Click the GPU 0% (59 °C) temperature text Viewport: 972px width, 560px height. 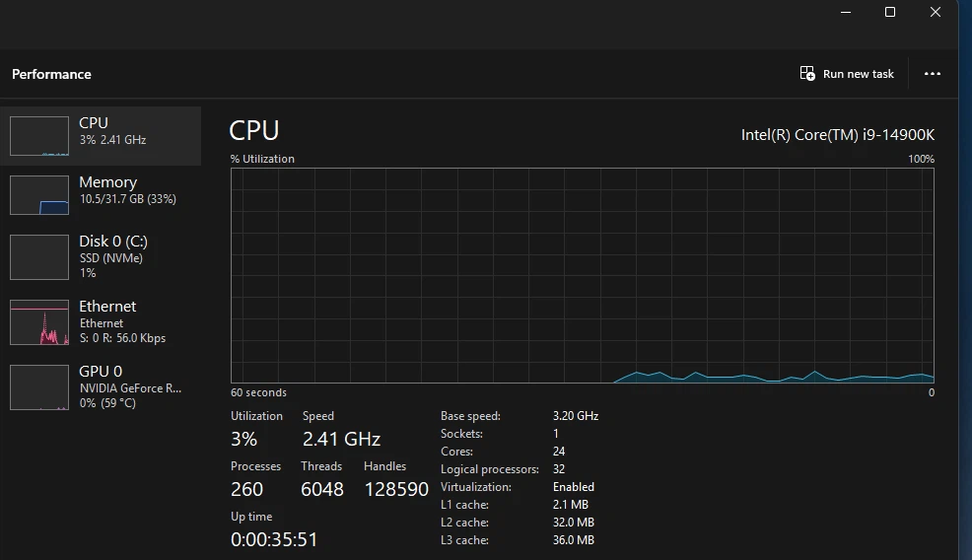coord(107,403)
